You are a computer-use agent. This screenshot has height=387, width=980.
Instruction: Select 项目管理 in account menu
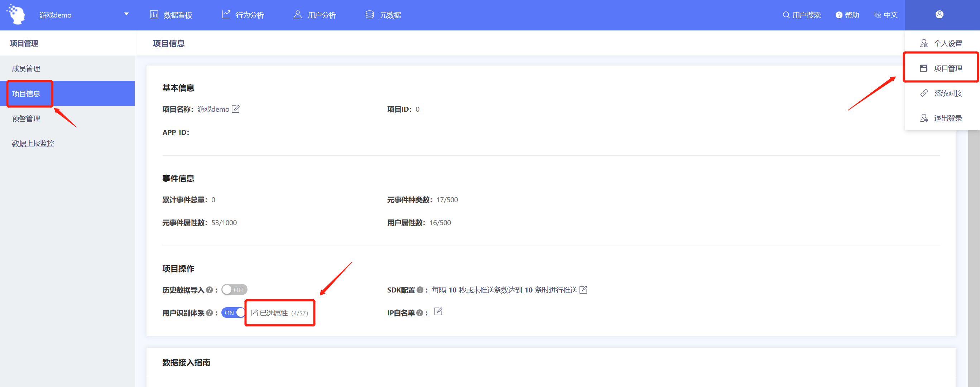coord(942,68)
